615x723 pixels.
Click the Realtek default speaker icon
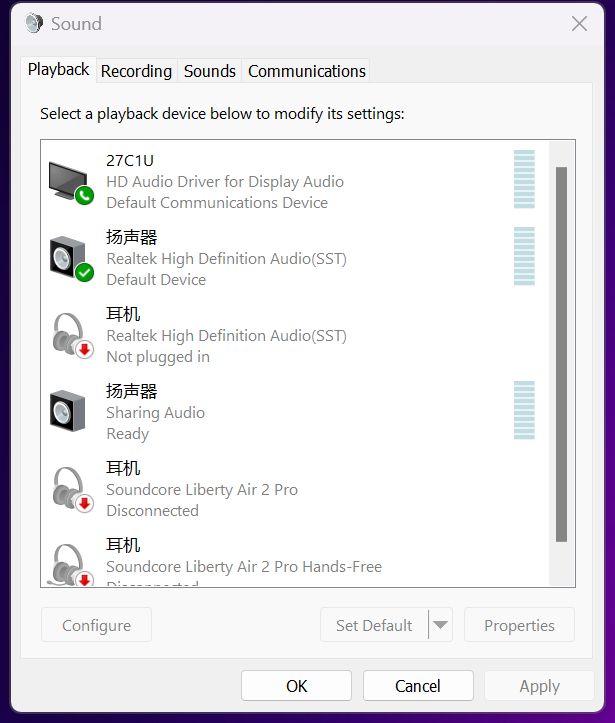pyautogui.click(x=71, y=258)
